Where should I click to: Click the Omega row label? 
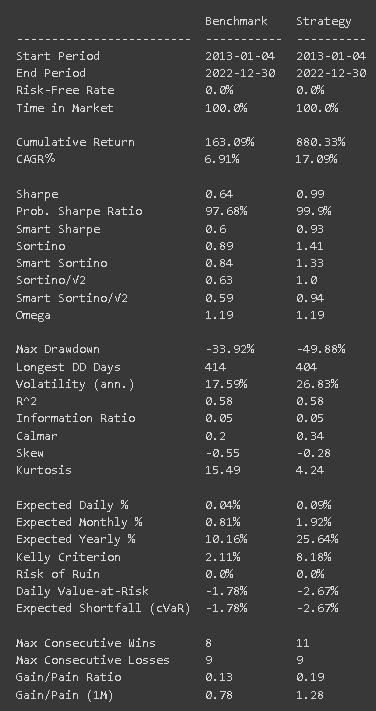(x=33, y=315)
